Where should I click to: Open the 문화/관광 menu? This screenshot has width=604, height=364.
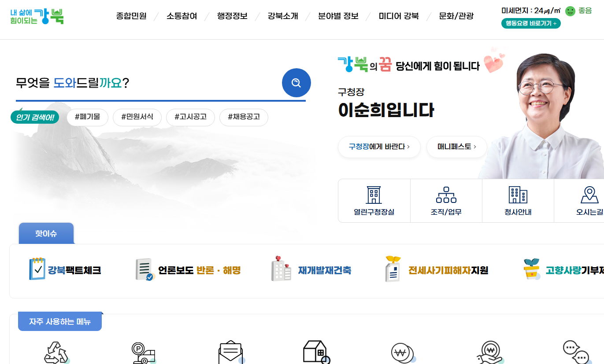(x=456, y=16)
